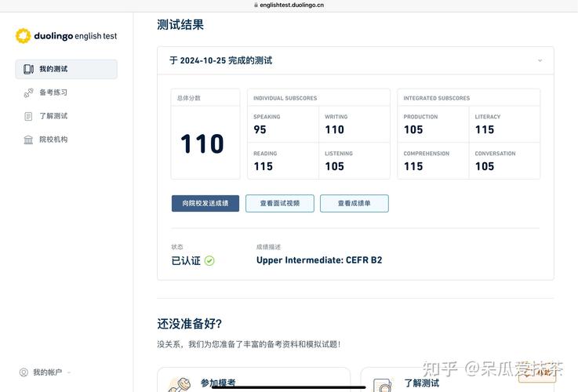The image size is (578, 392).
Task: Open 我的测试 in sidebar
Action: point(67,69)
